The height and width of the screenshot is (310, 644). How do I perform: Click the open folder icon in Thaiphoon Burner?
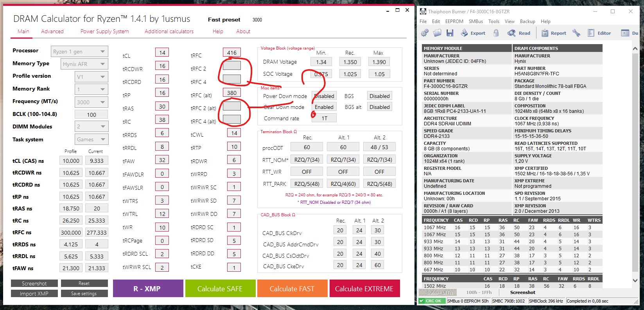(x=437, y=33)
